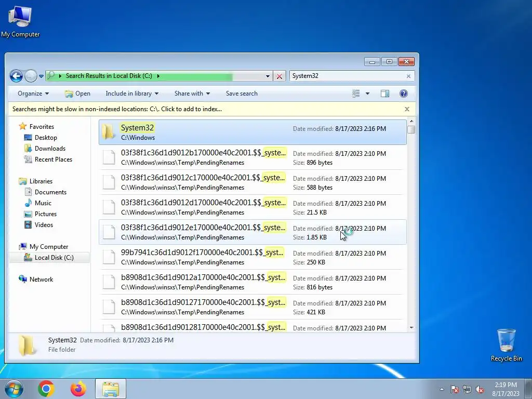Screen dimensions: 532x399
Task: Click the Windows Explorer taskbar button
Action: [x=111, y=389]
